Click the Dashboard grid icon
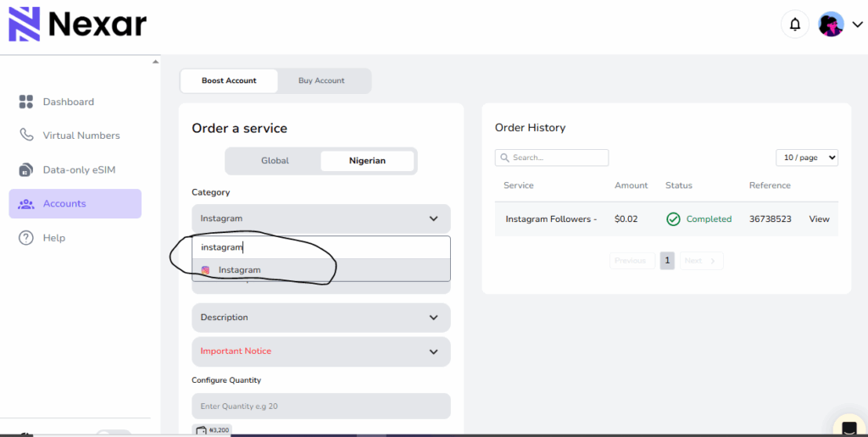 (x=26, y=102)
